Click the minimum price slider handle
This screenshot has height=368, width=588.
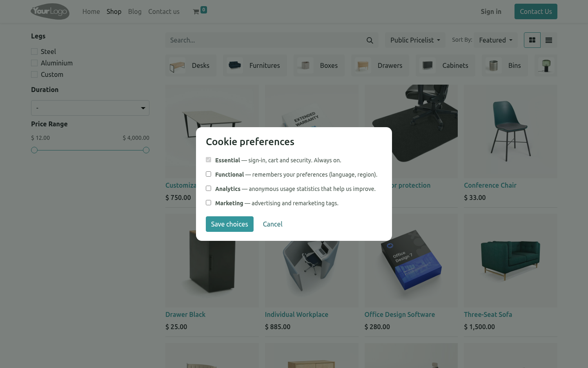pyautogui.click(x=34, y=150)
